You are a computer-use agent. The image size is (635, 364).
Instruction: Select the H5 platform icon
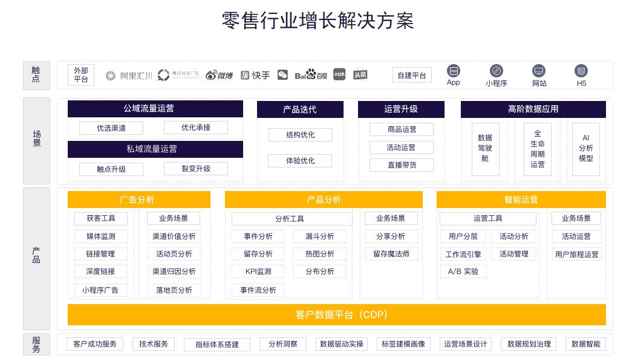tap(581, 71)
